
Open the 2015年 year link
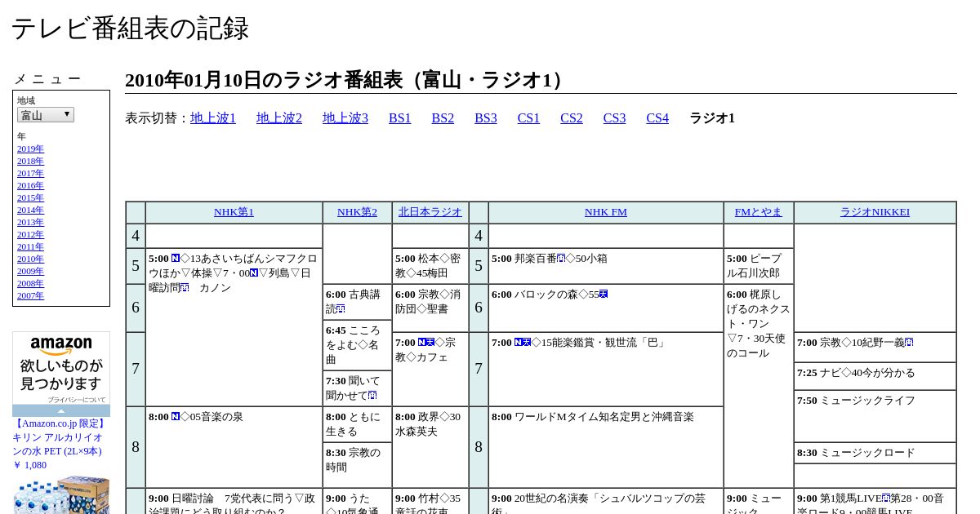[x=30, y=198]
